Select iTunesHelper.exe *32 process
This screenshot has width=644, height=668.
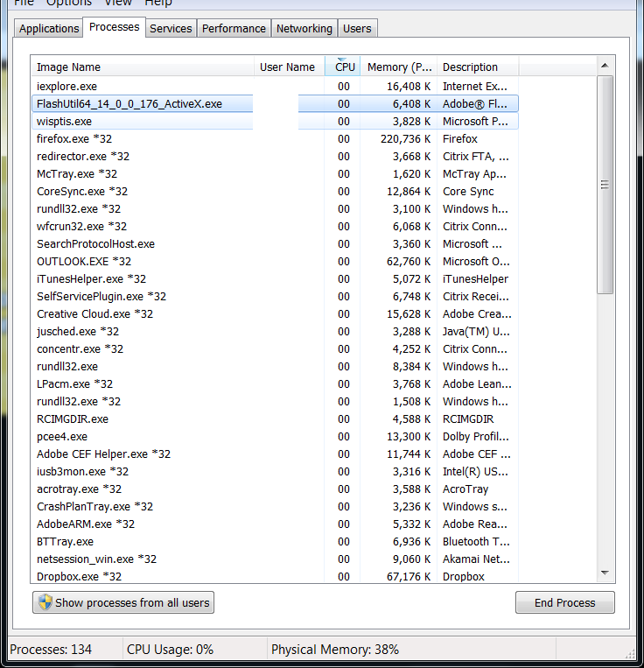275,279
